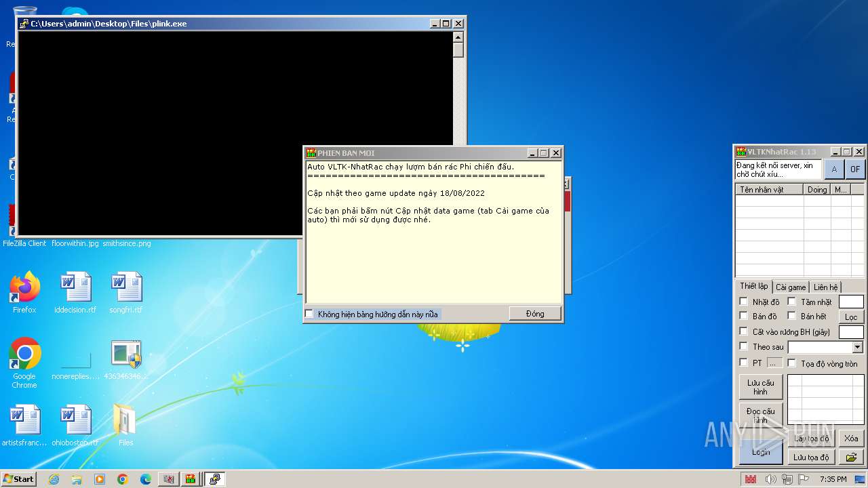Enable 'Tọa độ vòng tròn' checkbox

pyautogui.click(x=791, y=363)
